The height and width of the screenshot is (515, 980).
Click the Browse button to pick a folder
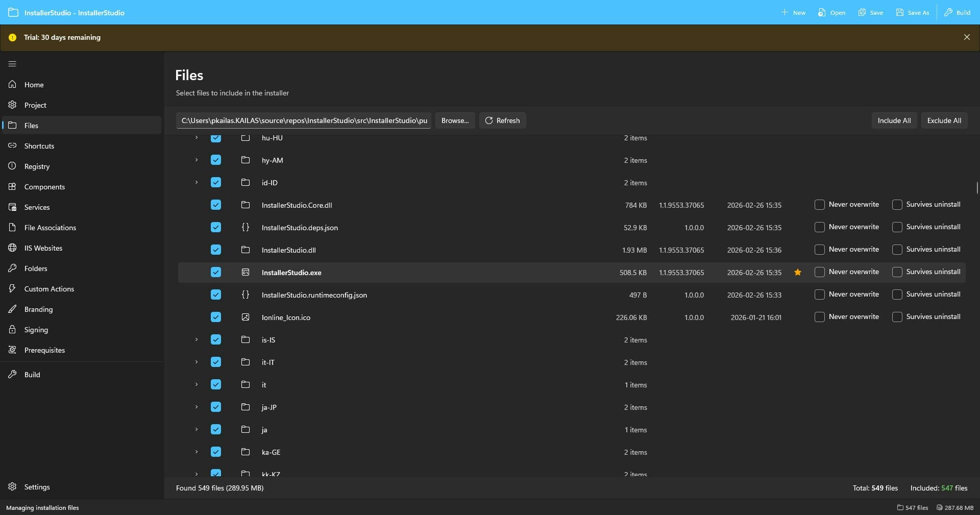454,120
